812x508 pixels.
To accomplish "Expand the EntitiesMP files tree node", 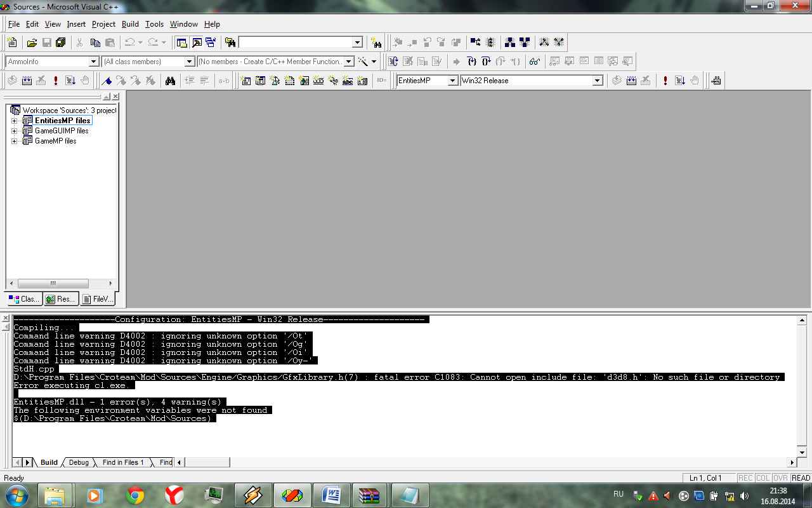I will tap(15, 121).
